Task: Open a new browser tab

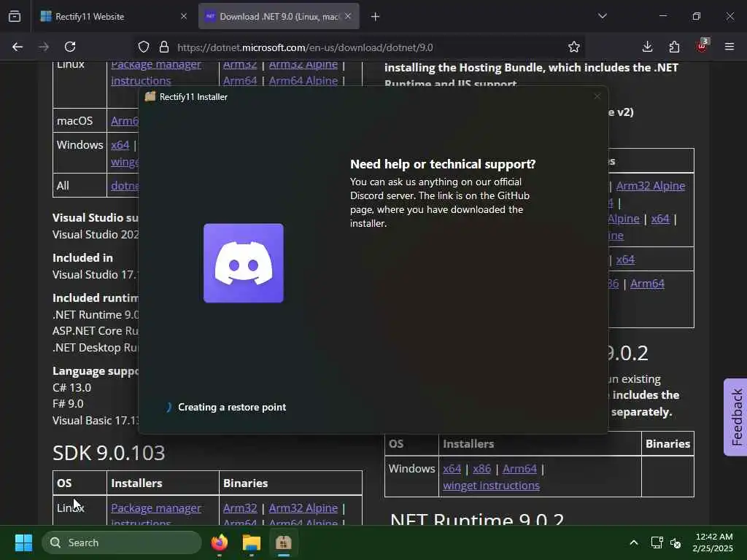Action: click(x=376, y=17)
